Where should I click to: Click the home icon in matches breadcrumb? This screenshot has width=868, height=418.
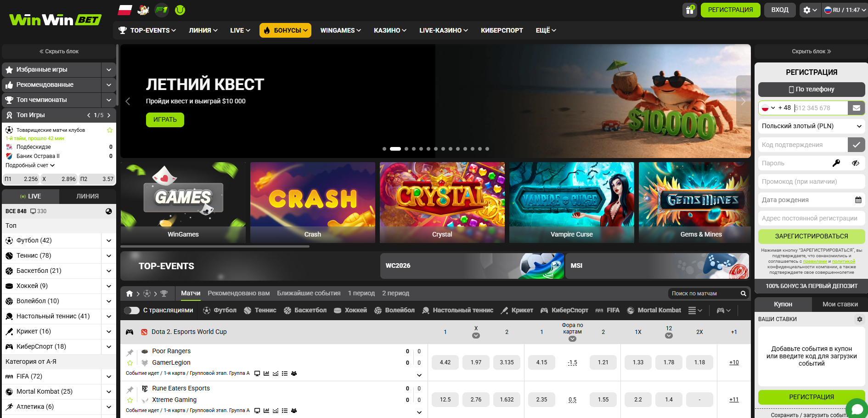coord(130,294)
